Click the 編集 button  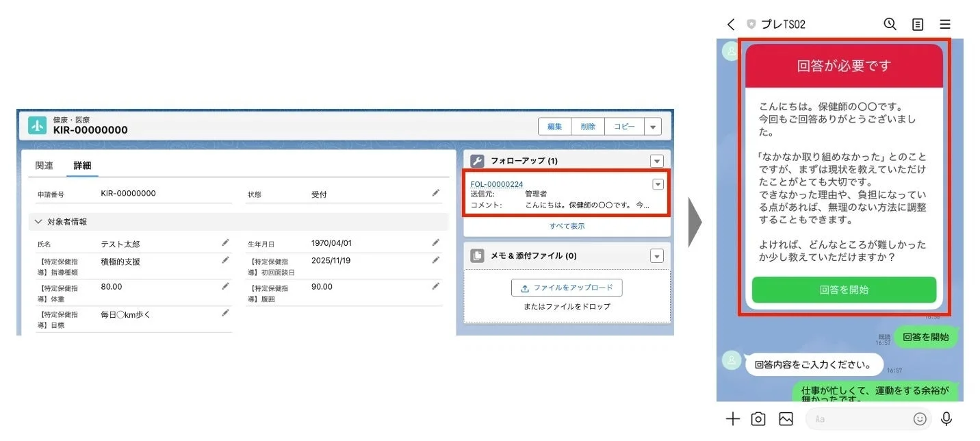pos(554,126)
